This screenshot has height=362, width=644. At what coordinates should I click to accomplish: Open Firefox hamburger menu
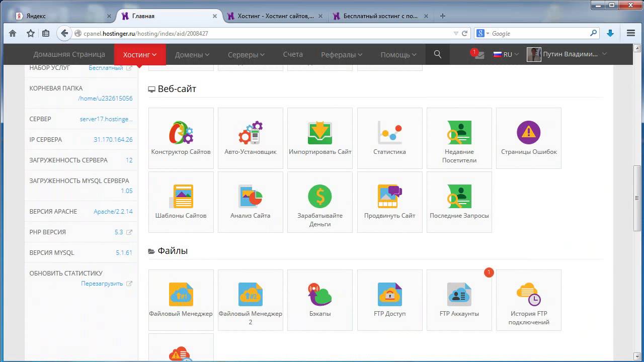631,33
